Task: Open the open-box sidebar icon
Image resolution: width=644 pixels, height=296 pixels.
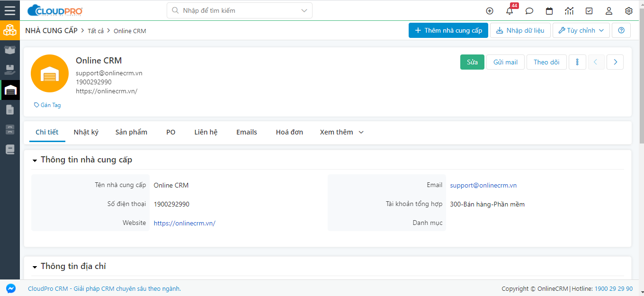Action: [x=10, y=50]
